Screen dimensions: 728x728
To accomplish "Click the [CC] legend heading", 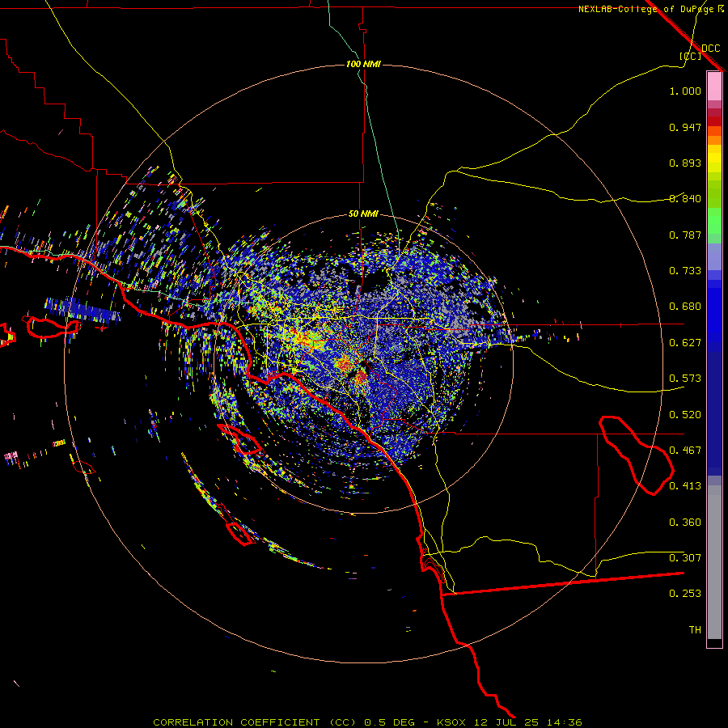I will (691, 56).
